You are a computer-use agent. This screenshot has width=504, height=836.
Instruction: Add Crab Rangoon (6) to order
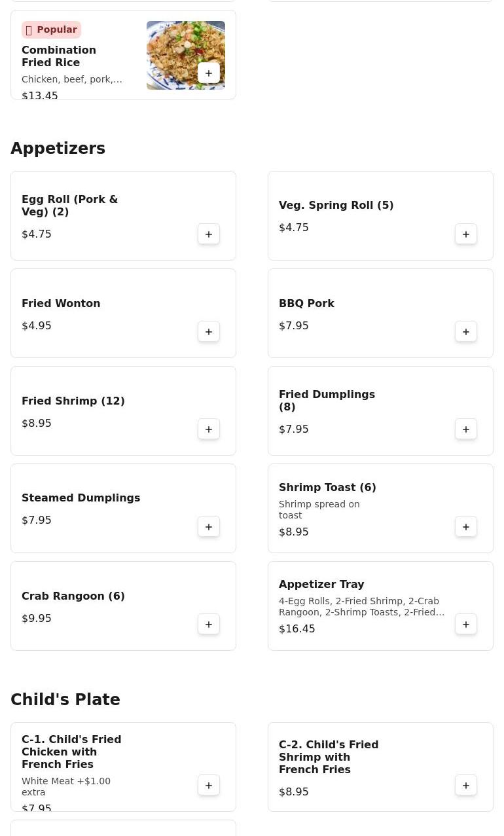coord(209,625)
